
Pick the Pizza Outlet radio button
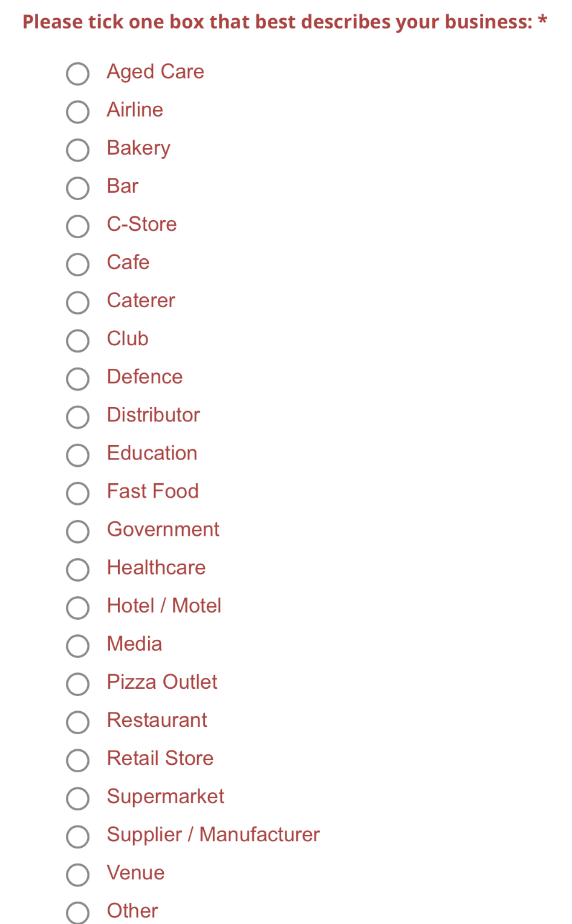click(x=77, y=684)
